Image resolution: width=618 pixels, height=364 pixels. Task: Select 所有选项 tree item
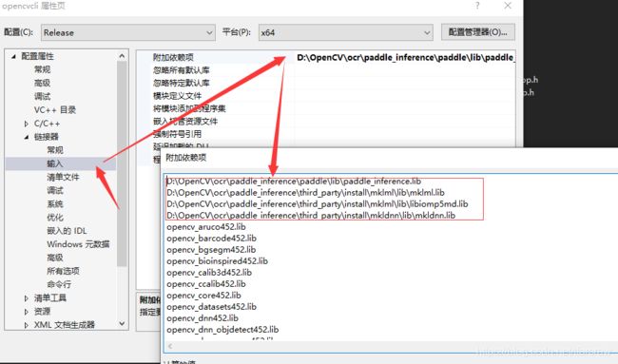[63, 271]
